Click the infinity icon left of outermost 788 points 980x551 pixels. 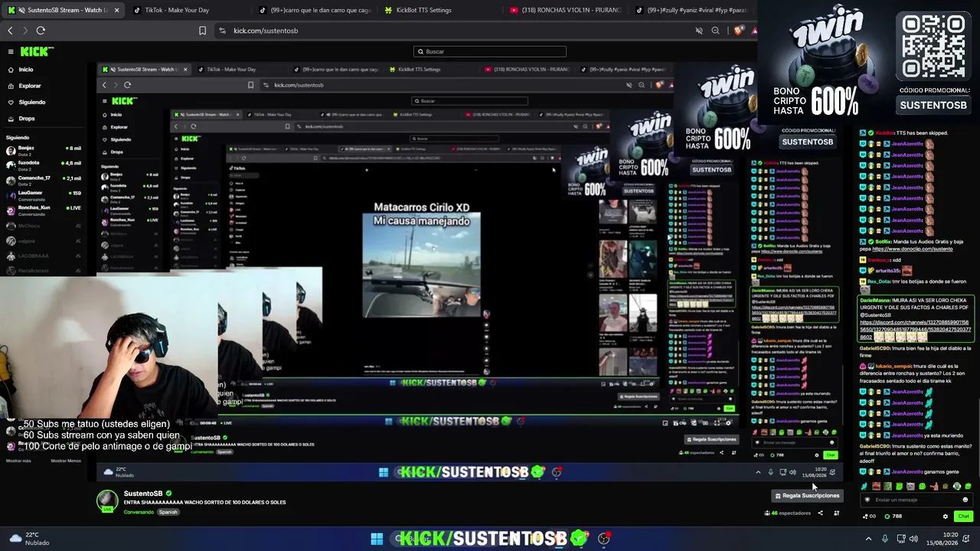click(869, 517)
